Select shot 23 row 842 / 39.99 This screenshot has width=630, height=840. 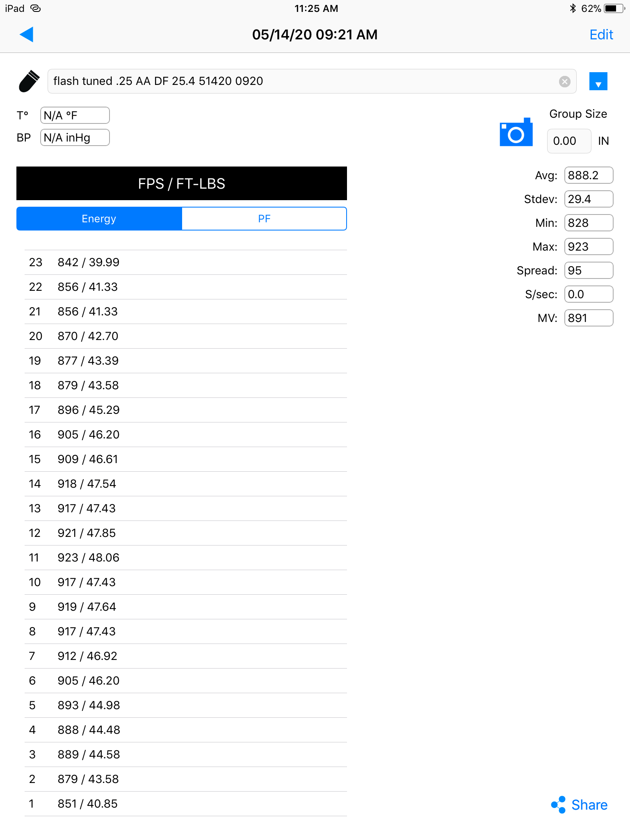[186, 262]
